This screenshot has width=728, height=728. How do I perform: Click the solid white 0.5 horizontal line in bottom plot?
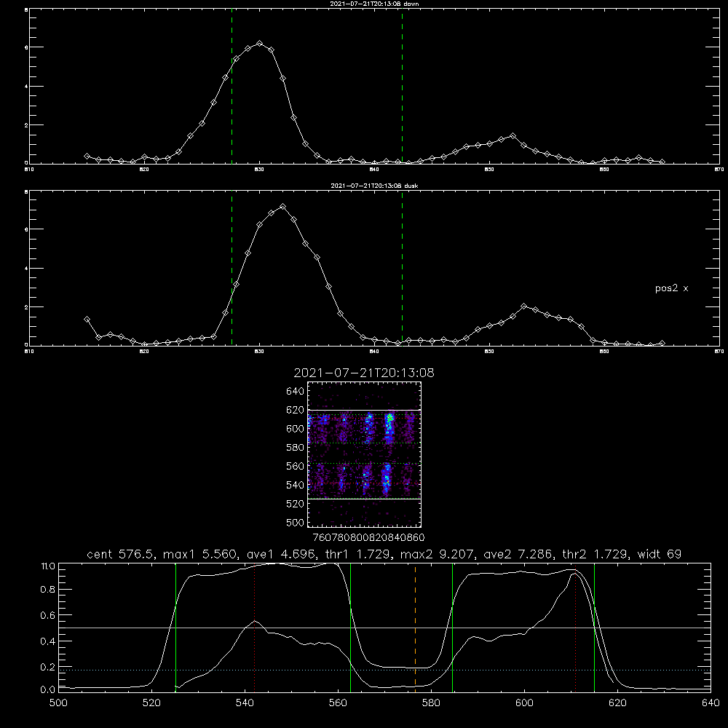[384, 628]
